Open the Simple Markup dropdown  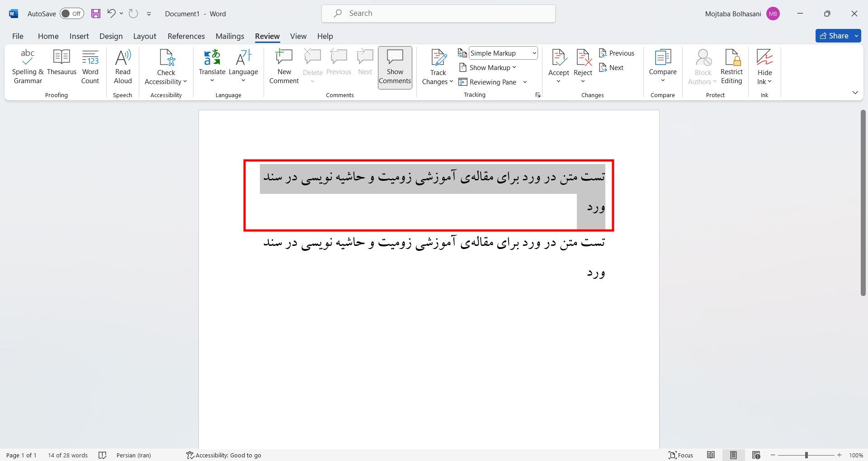click(x=503, y=53)
